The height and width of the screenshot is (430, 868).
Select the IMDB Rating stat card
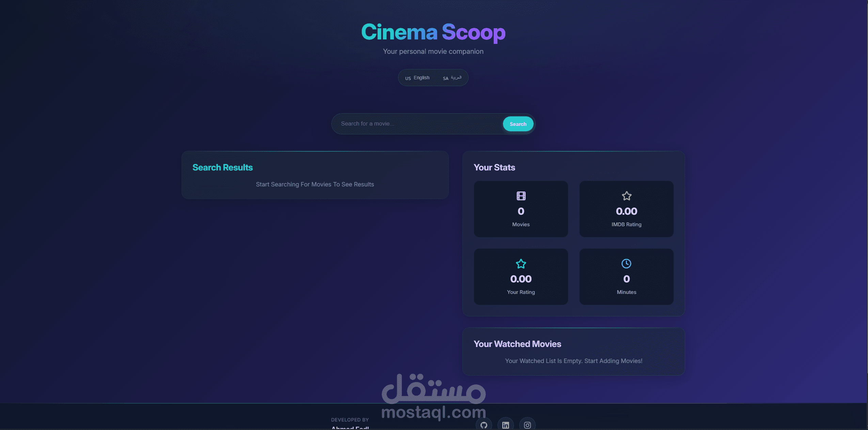click(626, 209)
